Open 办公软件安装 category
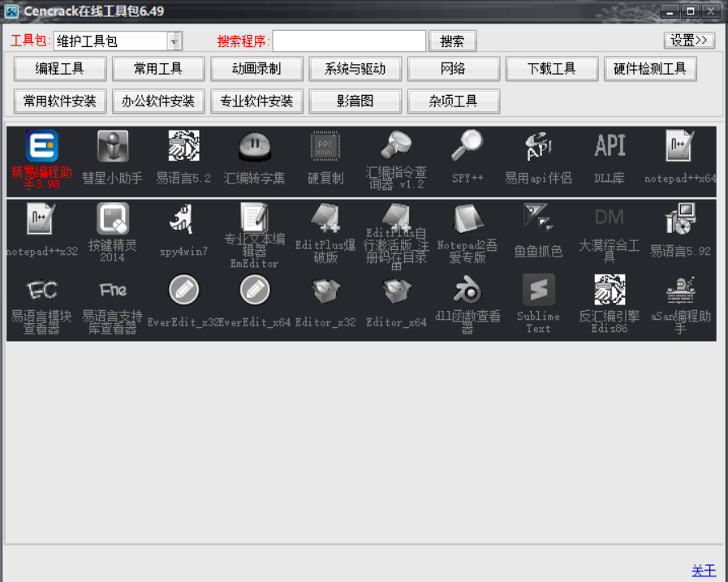The width and height of the screenshot is (728, 582). tap(158, 101)
